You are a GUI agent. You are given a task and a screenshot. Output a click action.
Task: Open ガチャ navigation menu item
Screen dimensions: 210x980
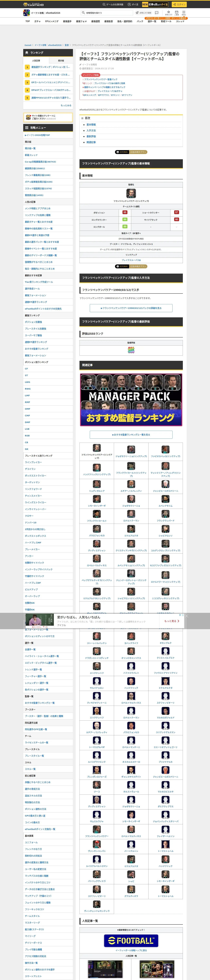point(37,21)
